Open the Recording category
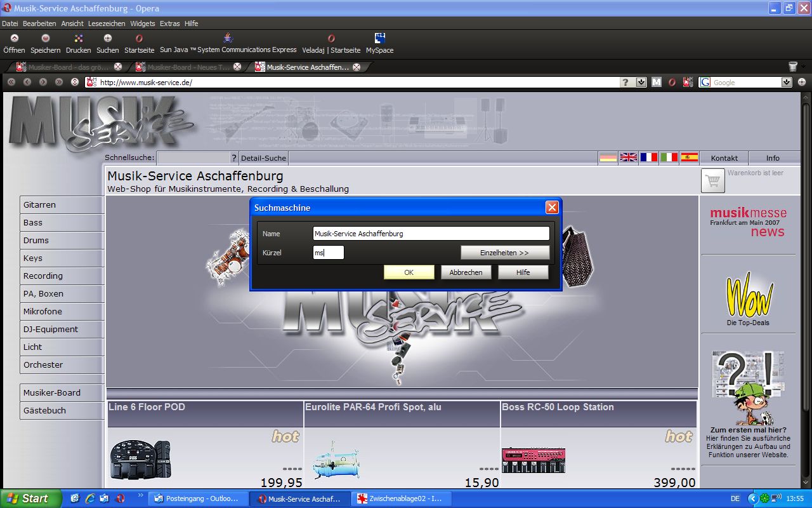Screen dimensions: 812x508 pos(62,276)
